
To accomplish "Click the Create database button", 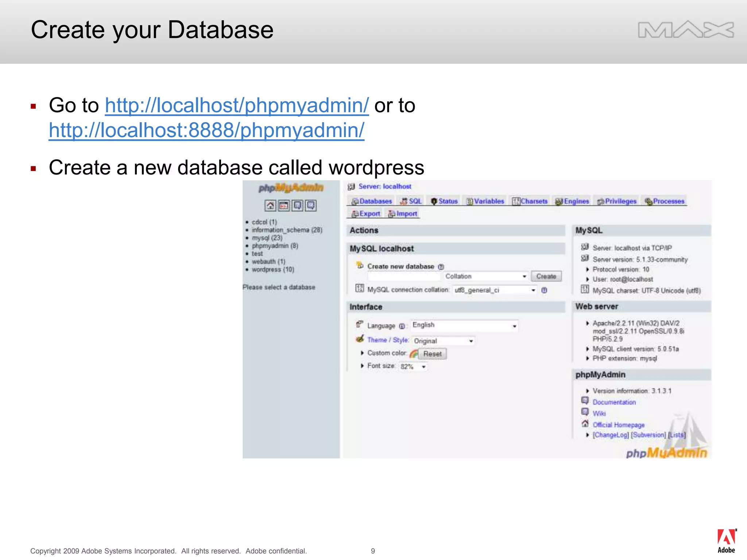I will (x=546, y=276).
